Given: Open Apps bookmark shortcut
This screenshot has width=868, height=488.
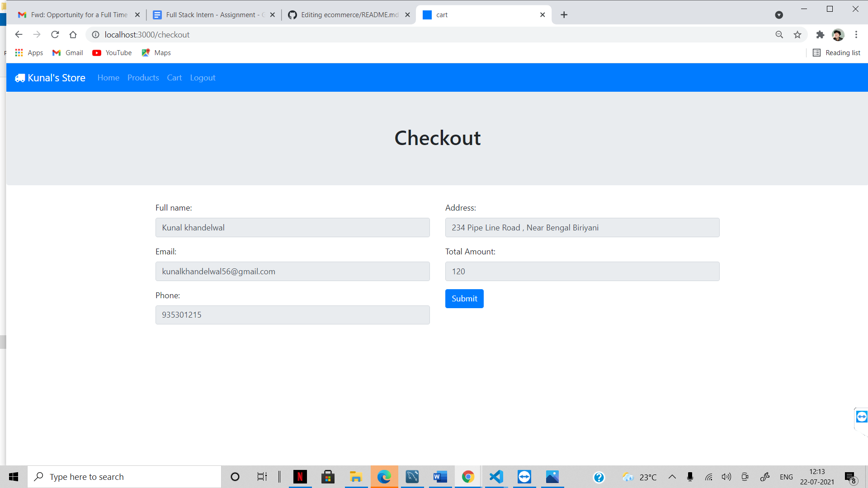Looking at the screenshot, I should click(x=29, y=53).
